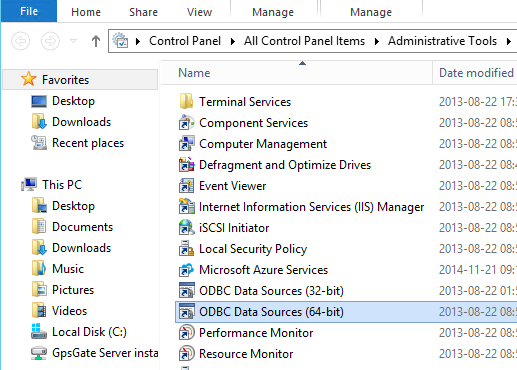Viewport: 517px width, 370px height.
Task: Open the File menu tab
Action: 29,11
